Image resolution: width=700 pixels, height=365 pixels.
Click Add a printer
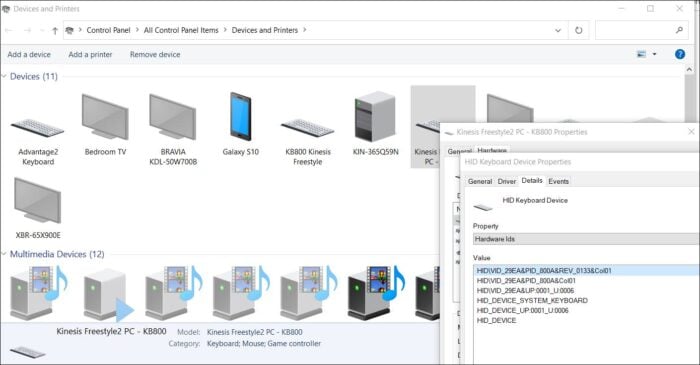click(90, 54)
